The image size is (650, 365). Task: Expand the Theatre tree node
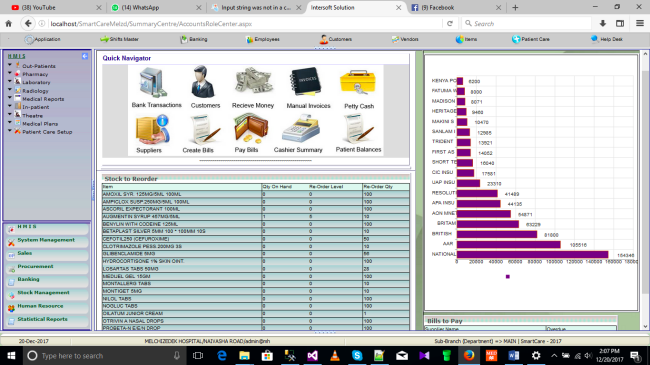click(10, 114)
